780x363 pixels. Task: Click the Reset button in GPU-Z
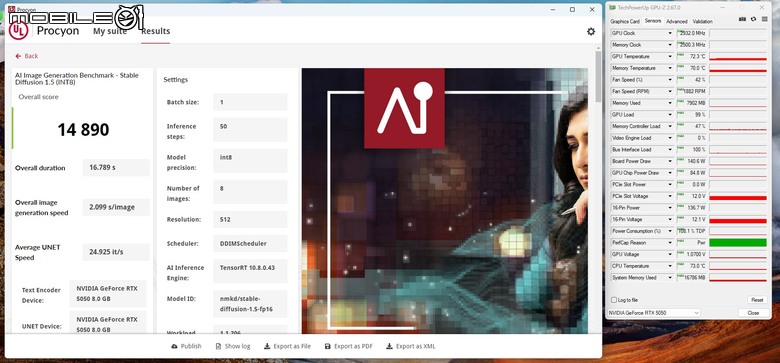coord(757,300)
